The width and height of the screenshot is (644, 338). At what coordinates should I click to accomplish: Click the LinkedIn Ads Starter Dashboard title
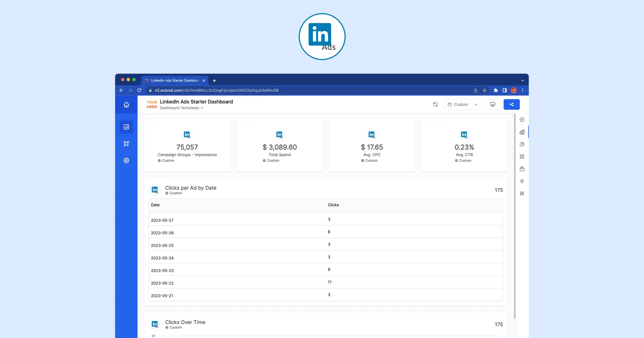point(196,102)
